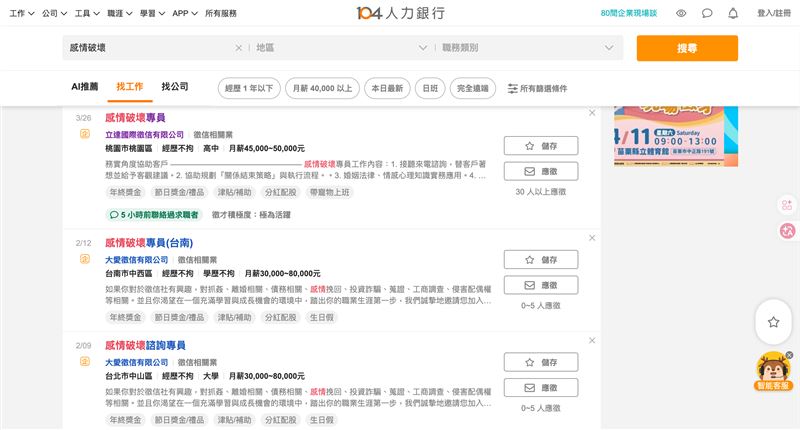Open the messages chat bubble icon
800x430 pixels.
pos(707,13)
